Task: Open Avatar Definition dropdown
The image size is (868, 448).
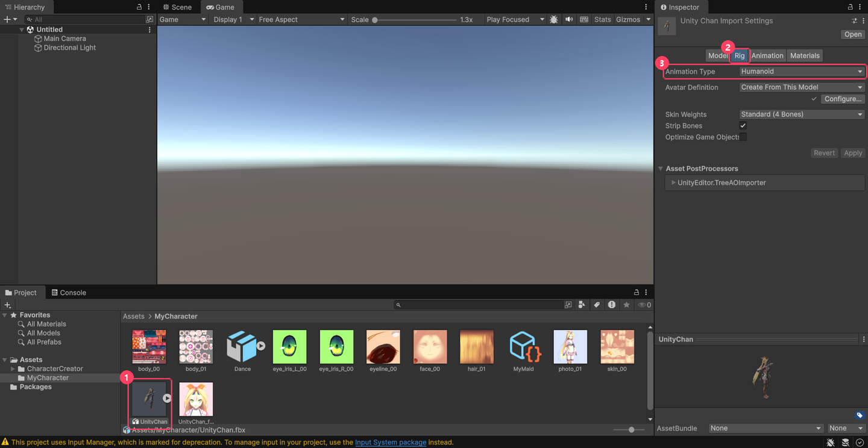Action: point(802,87)
